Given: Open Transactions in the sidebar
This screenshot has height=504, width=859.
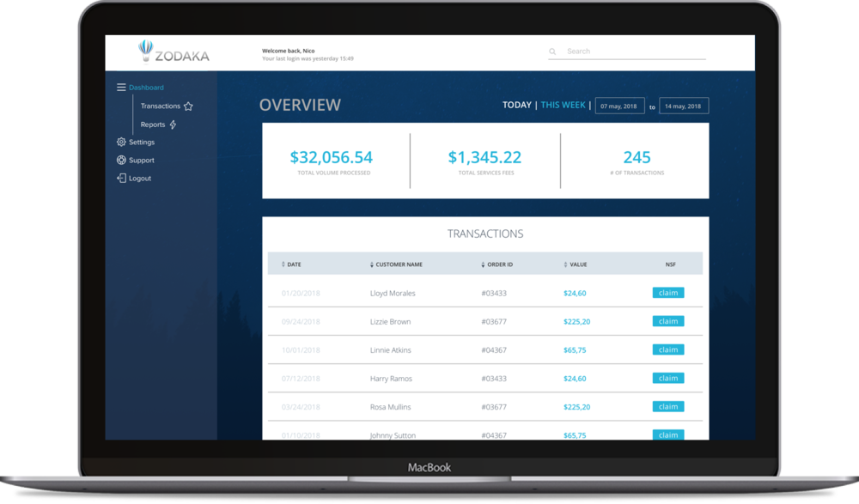Looking at the screenshot, I should point(160,106).
